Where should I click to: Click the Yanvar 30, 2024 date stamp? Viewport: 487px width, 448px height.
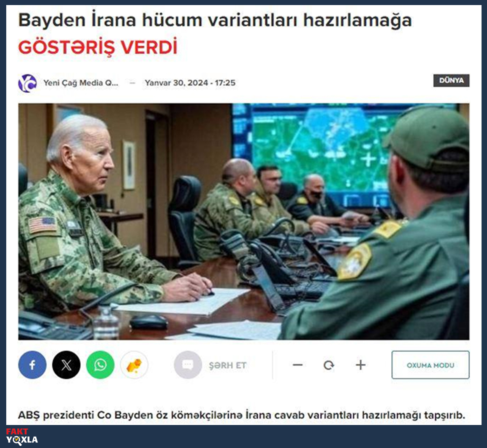point(190,83)
